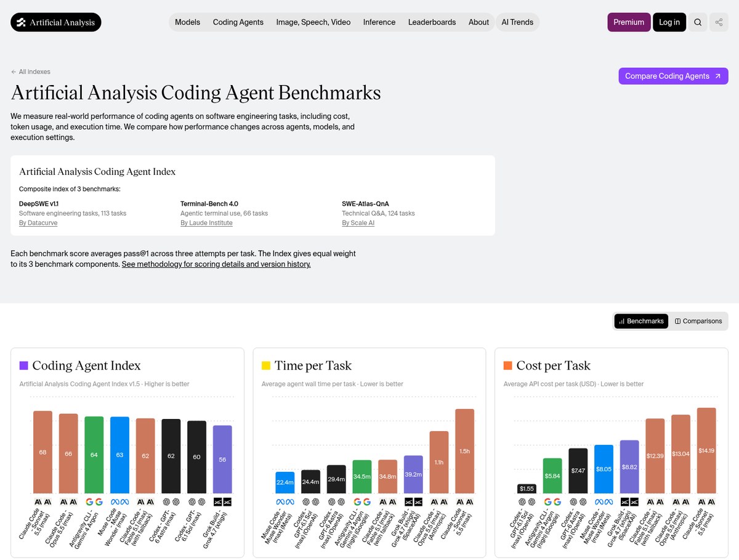Click the Cost per Task chart title
Image resolution: width=739 pixels, height=560 pixels.
point(553,366)
